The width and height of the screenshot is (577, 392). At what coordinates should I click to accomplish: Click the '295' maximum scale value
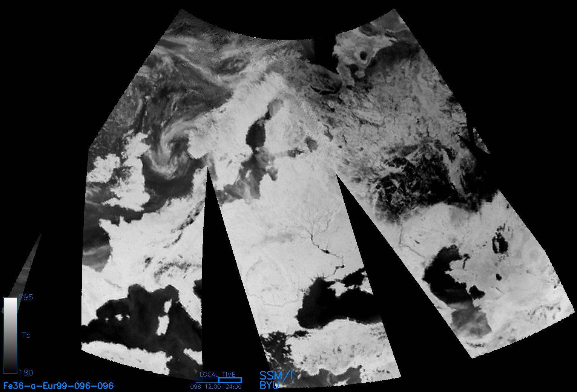[x=26, y=297]
